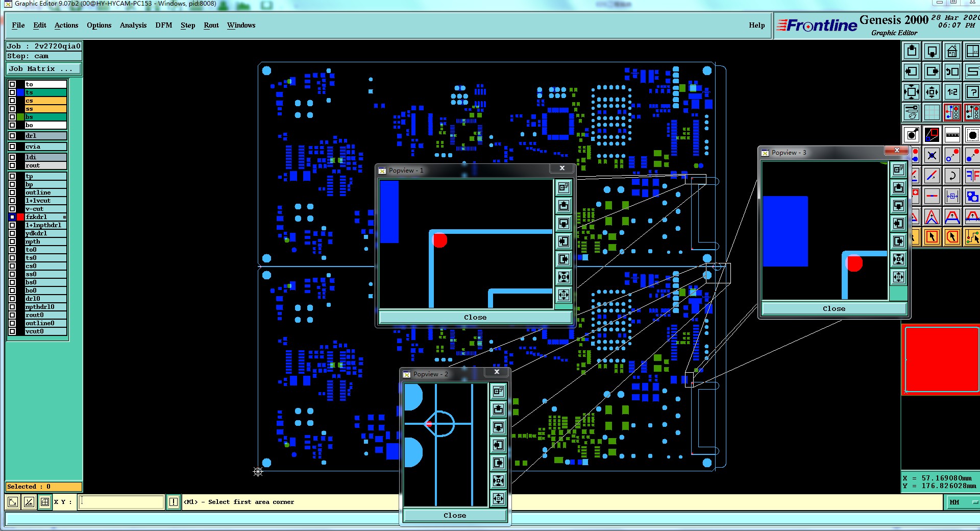Click the pan up arrow icon
This screenshot has width=980, height=531.
tap(912, 51)
